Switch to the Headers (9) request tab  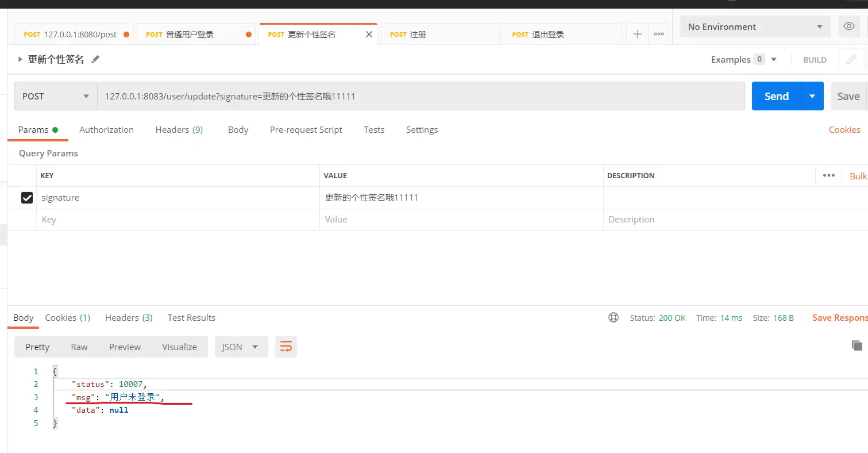(x=179, y=130)
